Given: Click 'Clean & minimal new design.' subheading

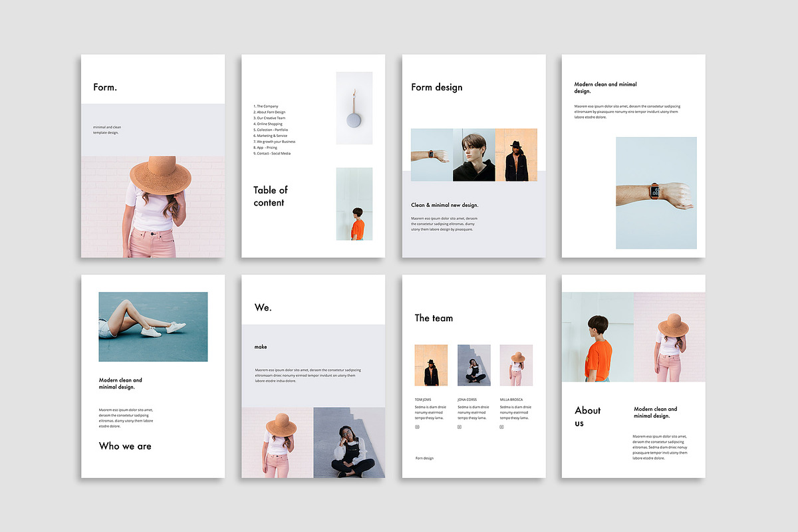Looking at the screenshot, I should point(445,205).
